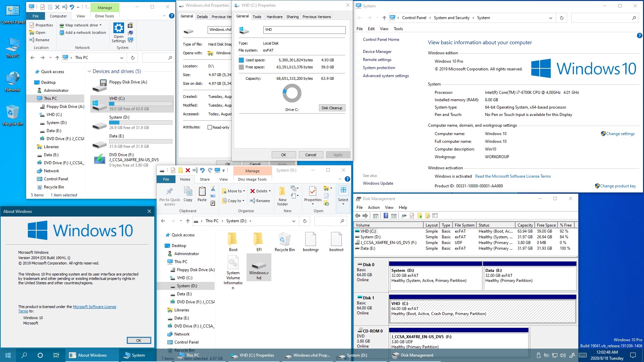This screenshot has height=362, width=644.
Task: Click search box in System control panel window
Action: 604,18
